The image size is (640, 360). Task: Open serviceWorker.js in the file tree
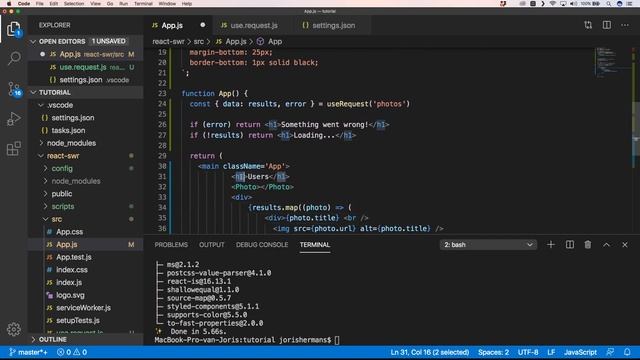[83, 307]
